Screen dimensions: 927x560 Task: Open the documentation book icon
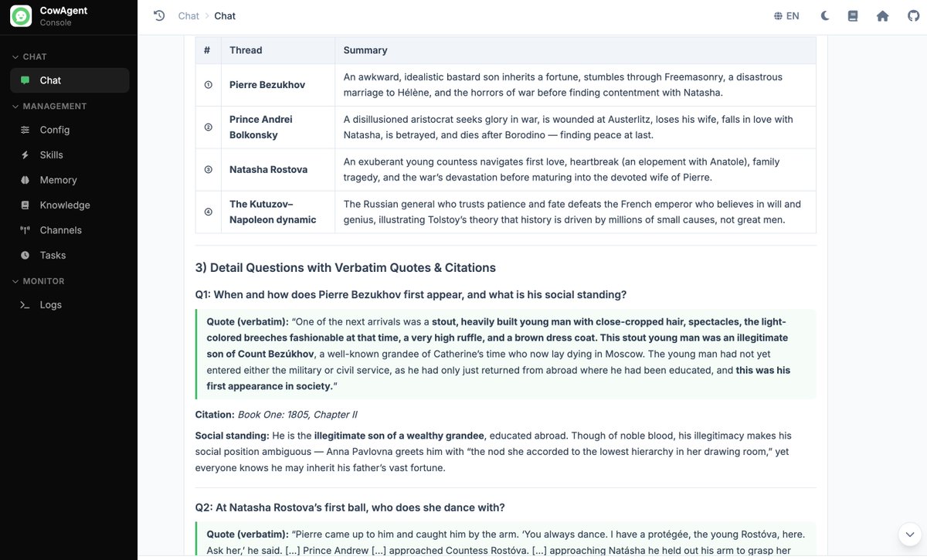(853, 15)
